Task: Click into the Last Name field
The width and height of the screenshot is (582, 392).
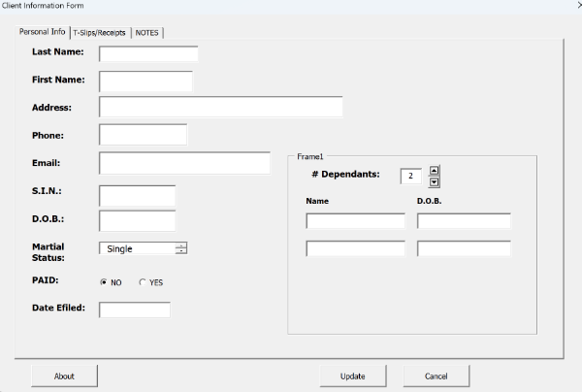Action: tap(148, 53)
